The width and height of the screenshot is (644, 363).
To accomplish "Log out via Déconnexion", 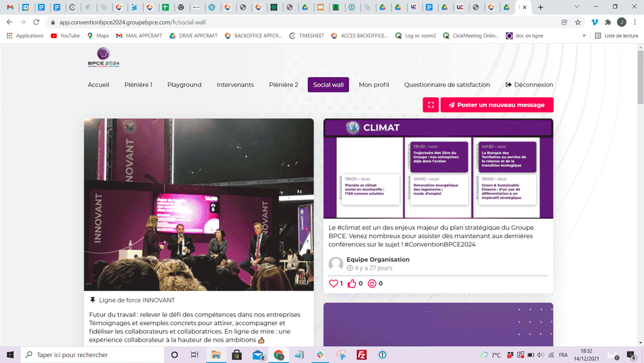I will [x=529, y=84].
